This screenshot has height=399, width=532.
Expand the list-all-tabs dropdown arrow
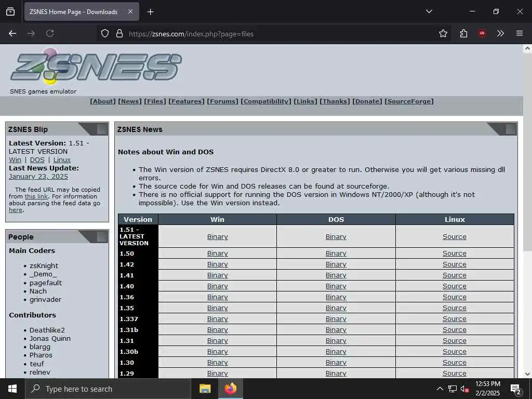click(429, 11)
